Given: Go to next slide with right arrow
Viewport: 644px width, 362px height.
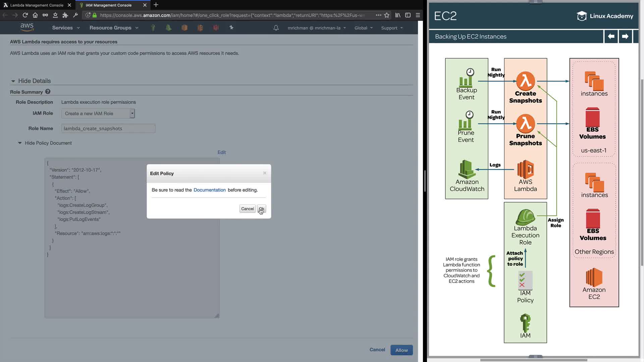Looking at the screenshot, I should tap(625, 36).
